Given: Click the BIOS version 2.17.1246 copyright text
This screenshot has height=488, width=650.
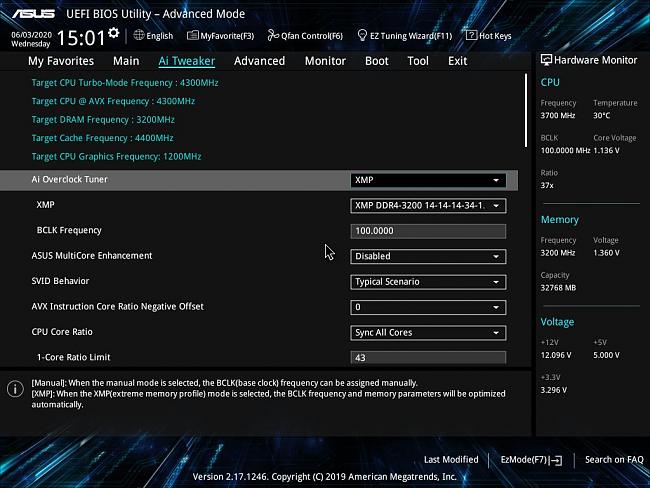Looking at the screenshot, I should (x=325, y=477).
